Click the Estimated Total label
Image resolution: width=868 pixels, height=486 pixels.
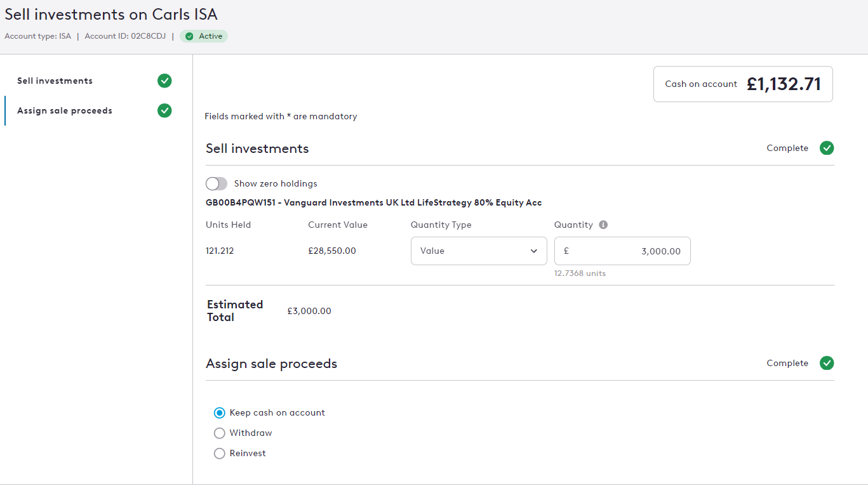235,311
